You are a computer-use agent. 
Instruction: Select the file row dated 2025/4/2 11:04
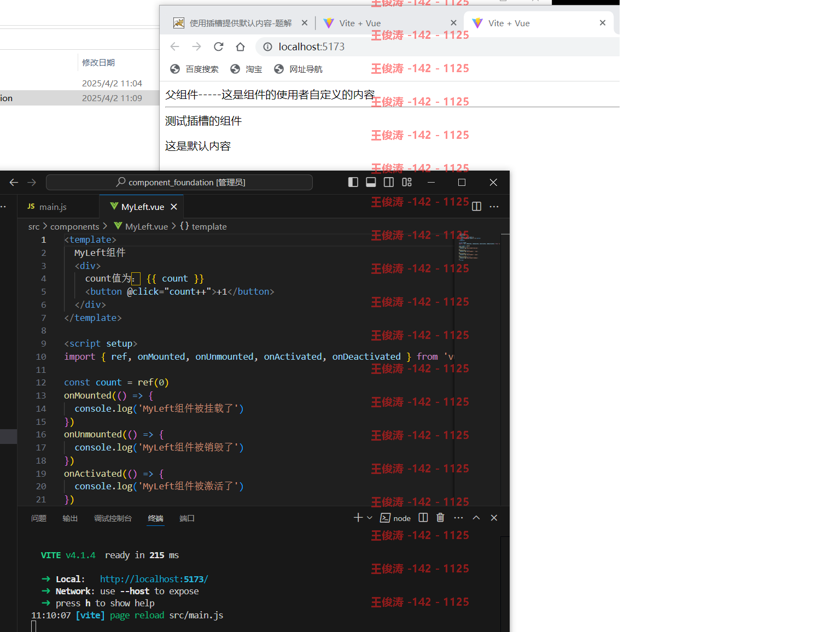[79, 84]
